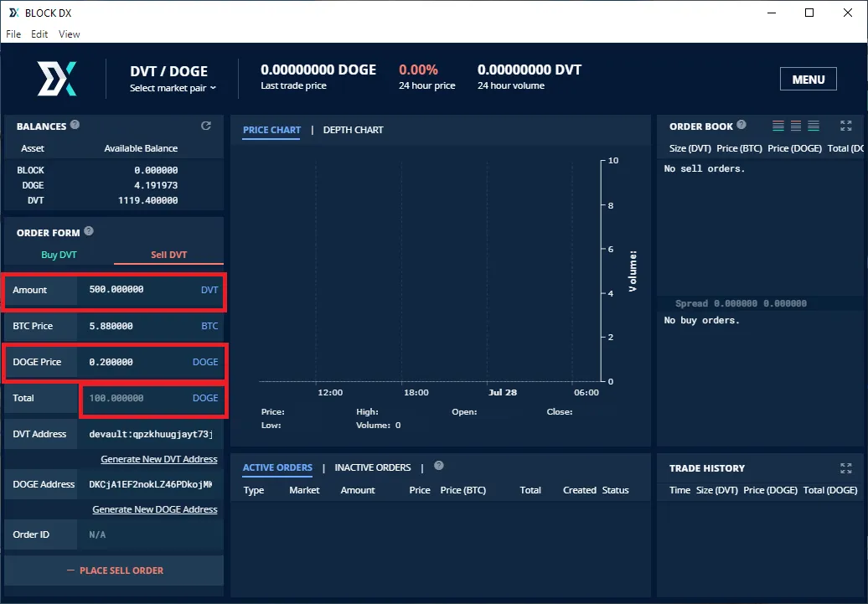Image resolution: width=868 pixels, height=604 pixels.
Task: Open the View menu
Action: pyautogui.click(x=70, y=34)
